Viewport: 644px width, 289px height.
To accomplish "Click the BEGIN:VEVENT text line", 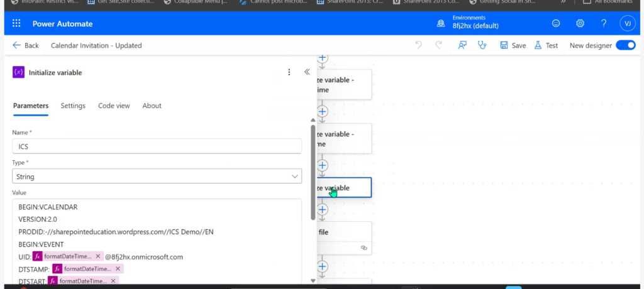I will [41, 244].
